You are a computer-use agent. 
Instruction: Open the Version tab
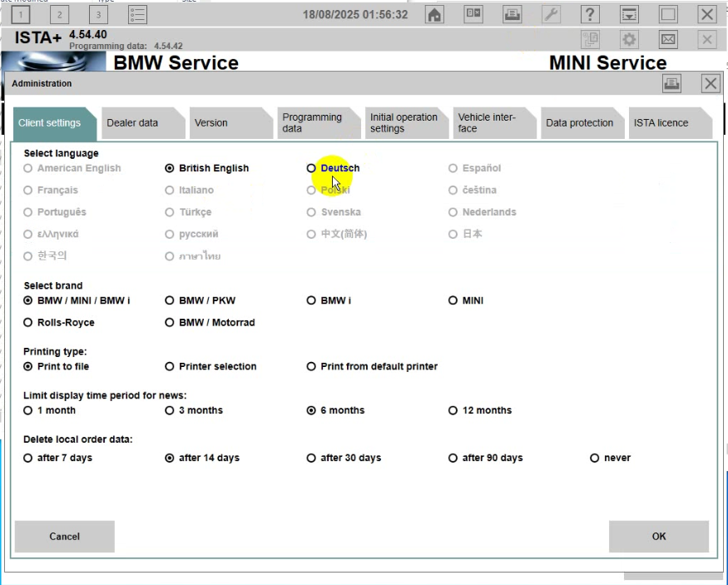[x=230, y=123]
